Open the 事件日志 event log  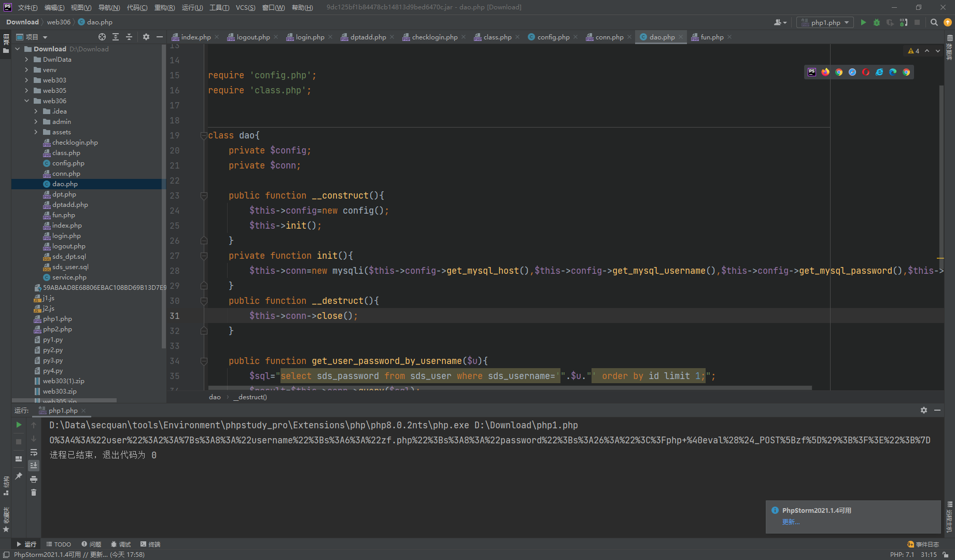[x=923, y=544]
